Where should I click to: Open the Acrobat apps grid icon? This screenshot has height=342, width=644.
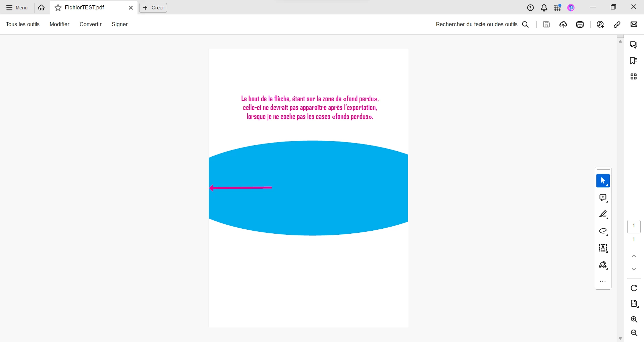558,8
